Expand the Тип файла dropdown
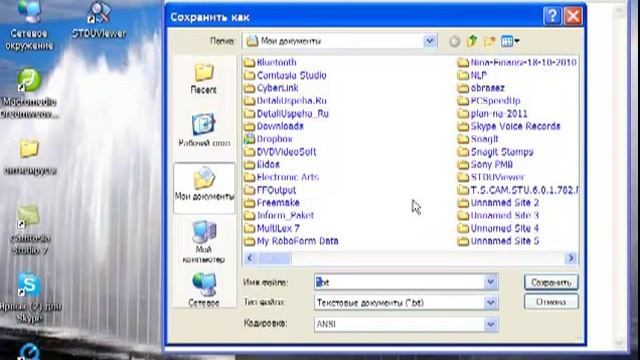The image size is (640, 360). pos(491,303)
